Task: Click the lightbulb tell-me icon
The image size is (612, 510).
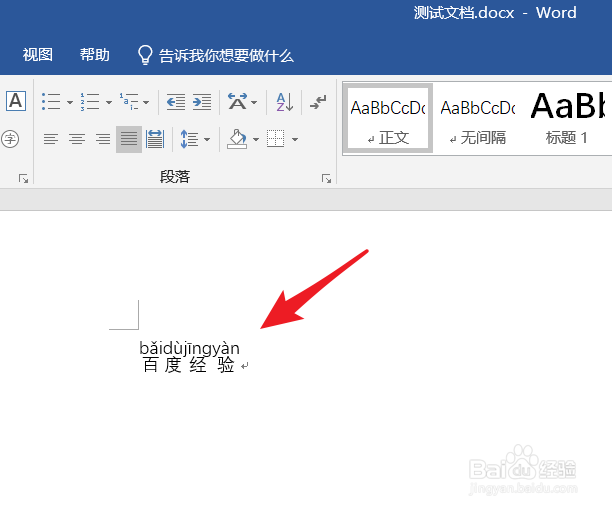Action: [145, 55]
